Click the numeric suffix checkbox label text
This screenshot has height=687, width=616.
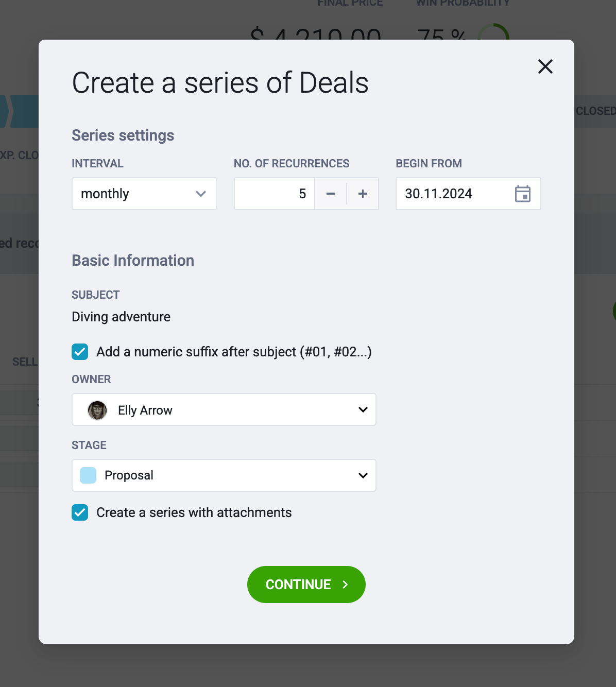(234, 352)
